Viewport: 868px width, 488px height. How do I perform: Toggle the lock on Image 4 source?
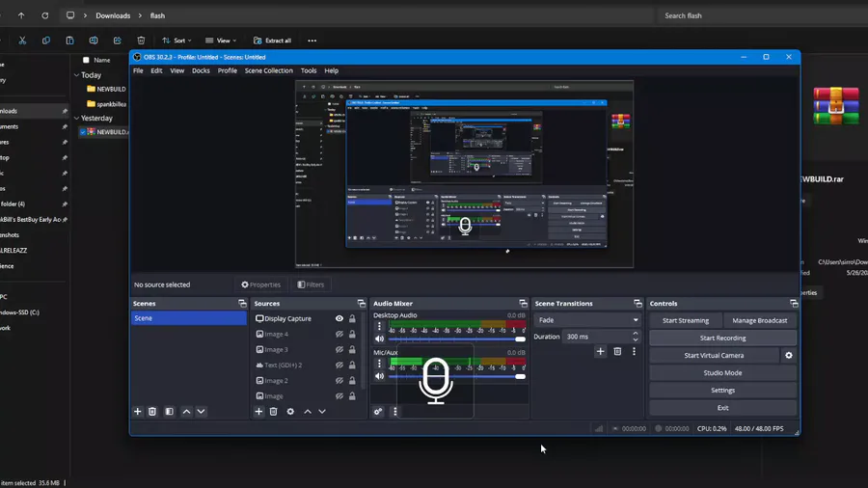[x=352, y=335]
